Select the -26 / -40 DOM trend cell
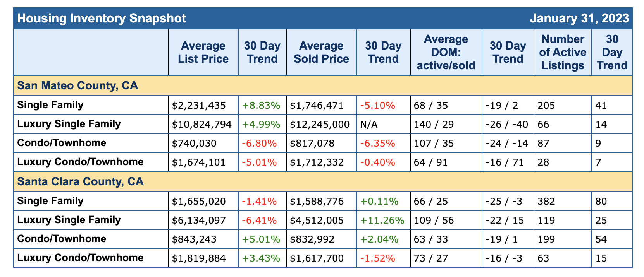The width and height of the screenshot is (644, 277). click(506, 124)
